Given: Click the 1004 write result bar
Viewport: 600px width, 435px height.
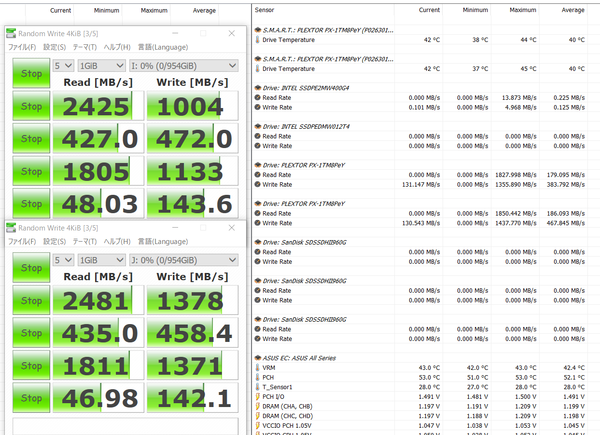Looking at the screenshot, I should (x=192, y=106).
